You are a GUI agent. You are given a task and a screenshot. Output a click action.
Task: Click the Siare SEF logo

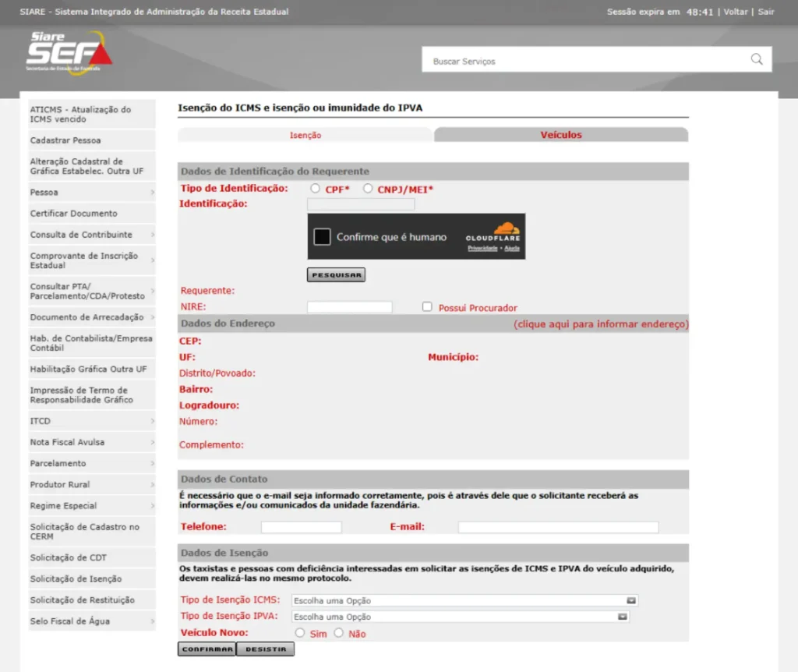[x=69, y=52]
